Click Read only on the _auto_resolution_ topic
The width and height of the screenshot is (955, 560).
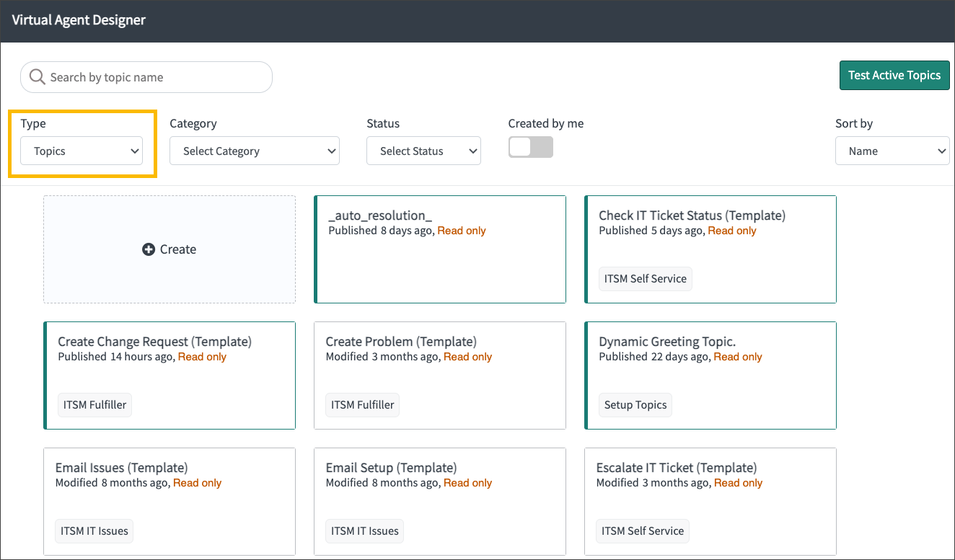click(x=461, y=230)
